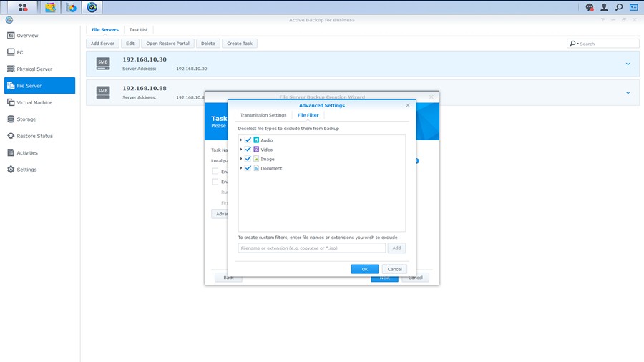Expand the 192.168.10.30 server details chevron
The image size is (644, 362).
[628, 64]
